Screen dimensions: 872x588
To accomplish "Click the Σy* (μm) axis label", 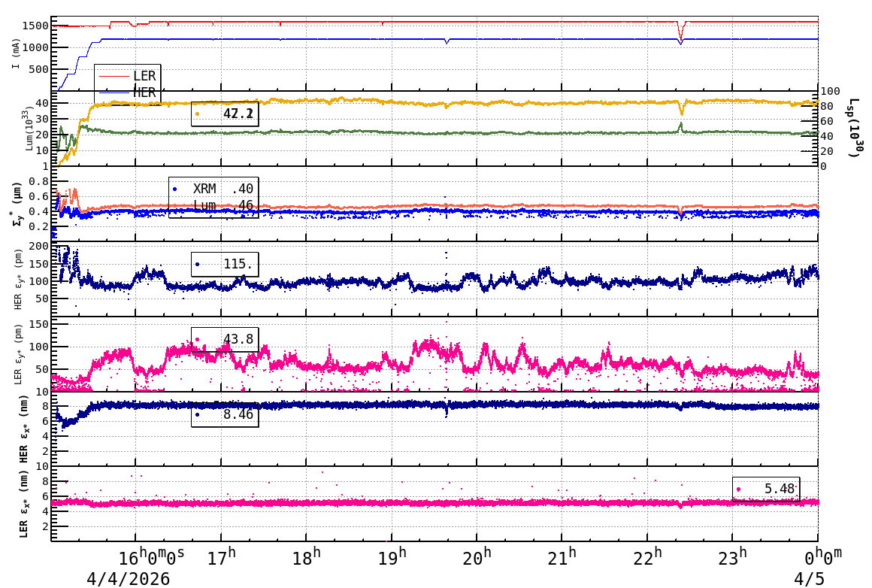I will click(x=16, y=205).
